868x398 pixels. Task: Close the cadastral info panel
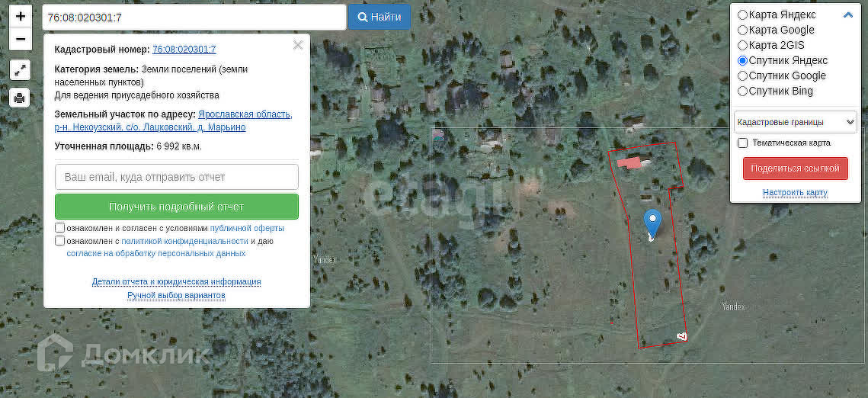click(x=298, y=46)
